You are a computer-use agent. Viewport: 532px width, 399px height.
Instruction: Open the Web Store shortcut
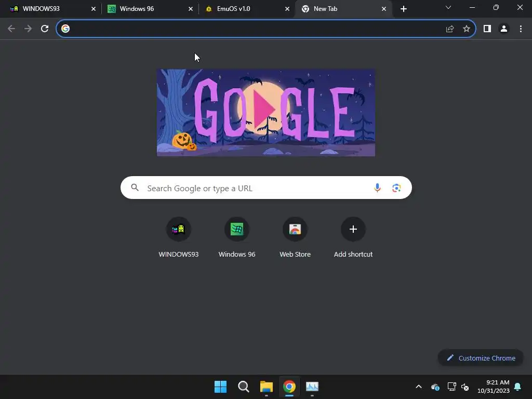coord(295,237)
